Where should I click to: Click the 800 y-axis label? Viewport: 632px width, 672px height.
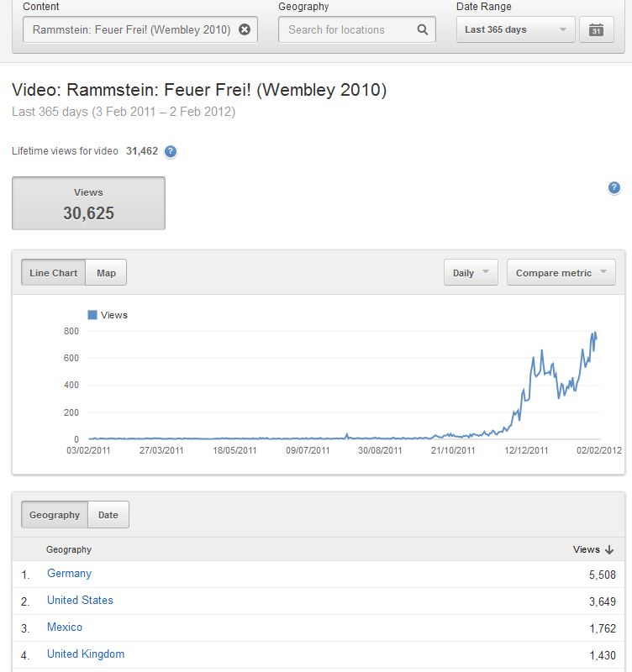pyautogui.click(x=71, y=331)
